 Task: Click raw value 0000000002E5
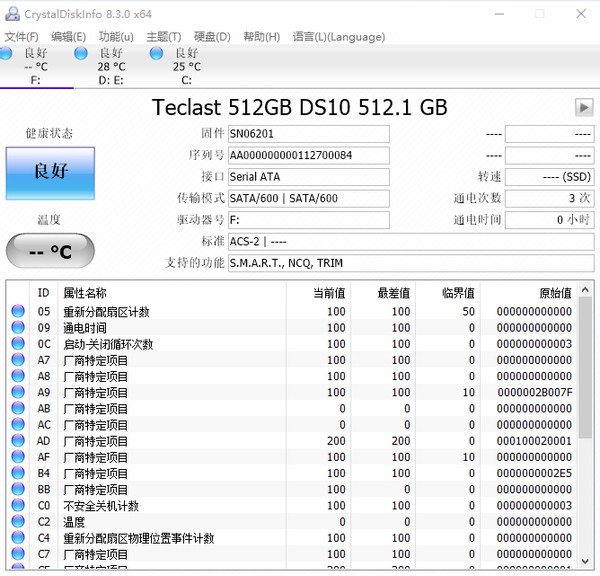[x=534, y=473]
